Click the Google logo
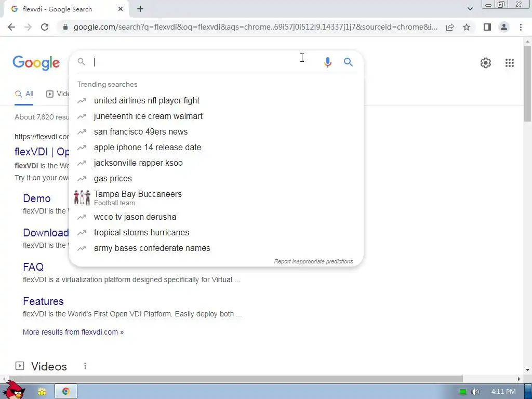Image resolution: width=532 pixels, height=399 pixels. coord(36,63)
